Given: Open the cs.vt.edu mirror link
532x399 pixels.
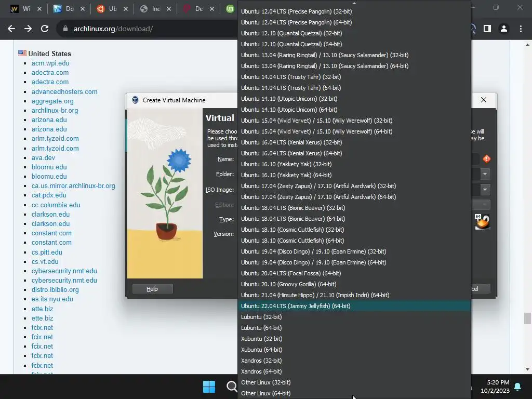Looking at the screenshot, I should 45,262.
